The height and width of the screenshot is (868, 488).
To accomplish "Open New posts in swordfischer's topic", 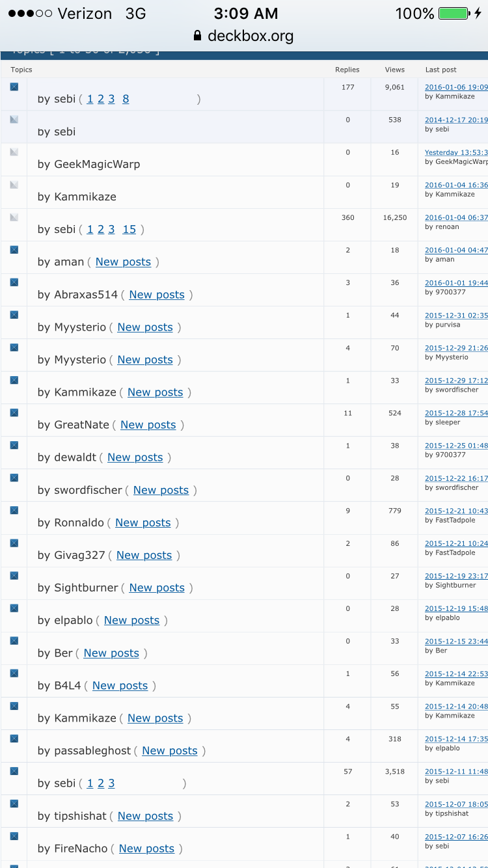I will [161, 490].
